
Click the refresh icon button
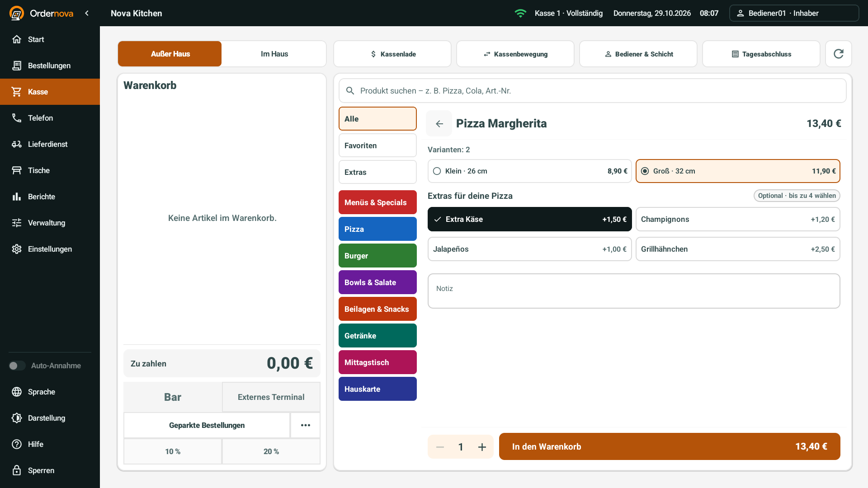click(x=839, y=54)
